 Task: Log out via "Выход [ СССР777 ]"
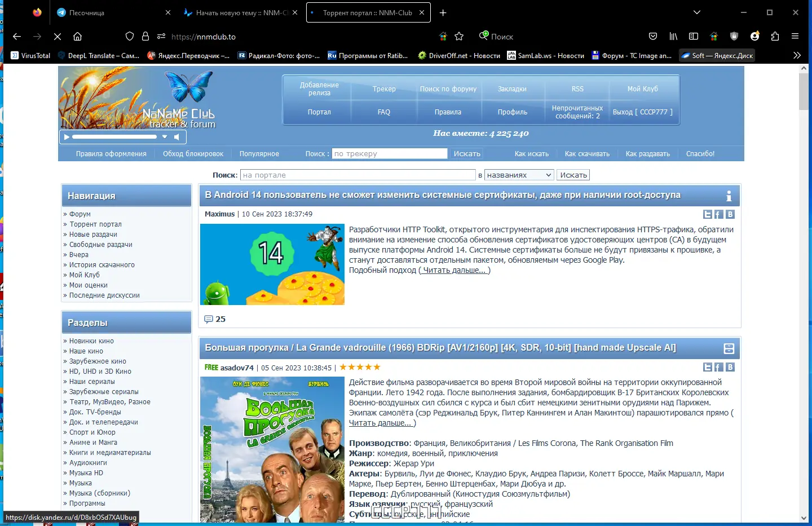click(643, 112)
